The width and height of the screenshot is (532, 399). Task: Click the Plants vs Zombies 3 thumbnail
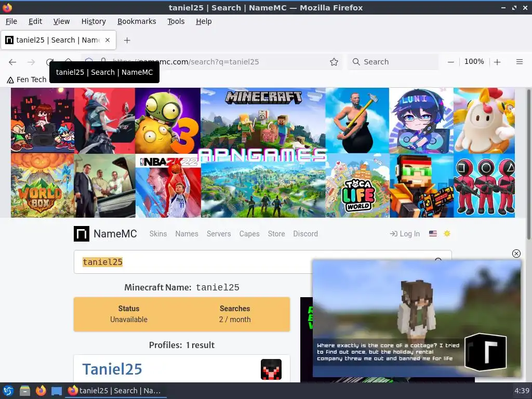(168, 121)
